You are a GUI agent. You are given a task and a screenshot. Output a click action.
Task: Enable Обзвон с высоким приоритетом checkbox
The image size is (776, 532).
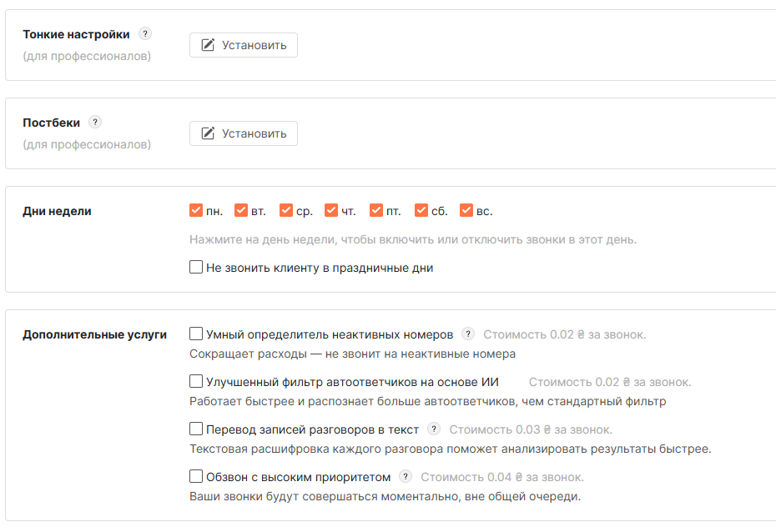click(x=196, y=476)
